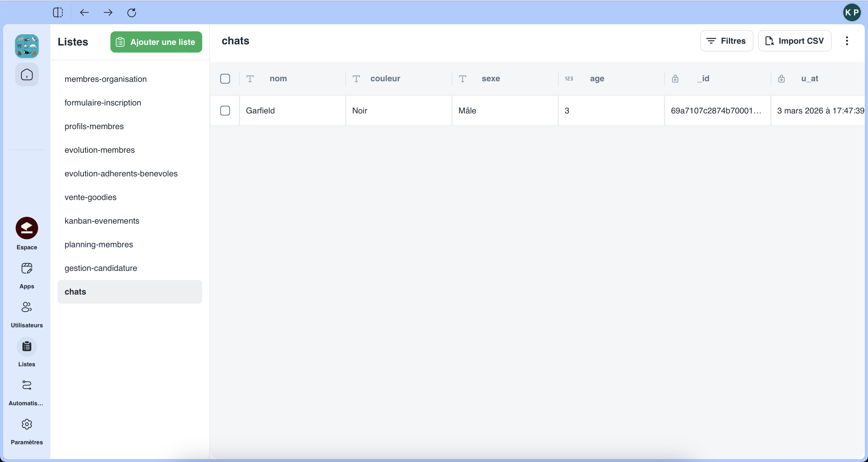Select the kanban-evenements list
Image resolution: width=868 pixels, height=462 pixels.
[102, 221]
